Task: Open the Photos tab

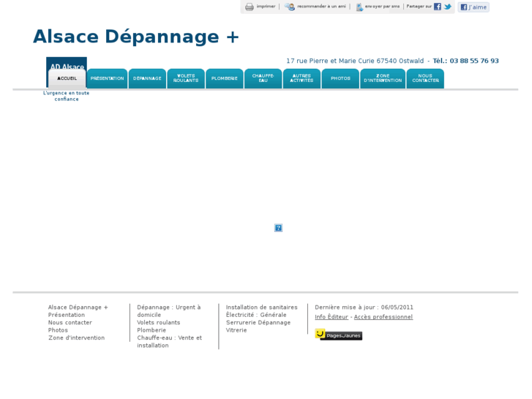Action: pos(341,78)
